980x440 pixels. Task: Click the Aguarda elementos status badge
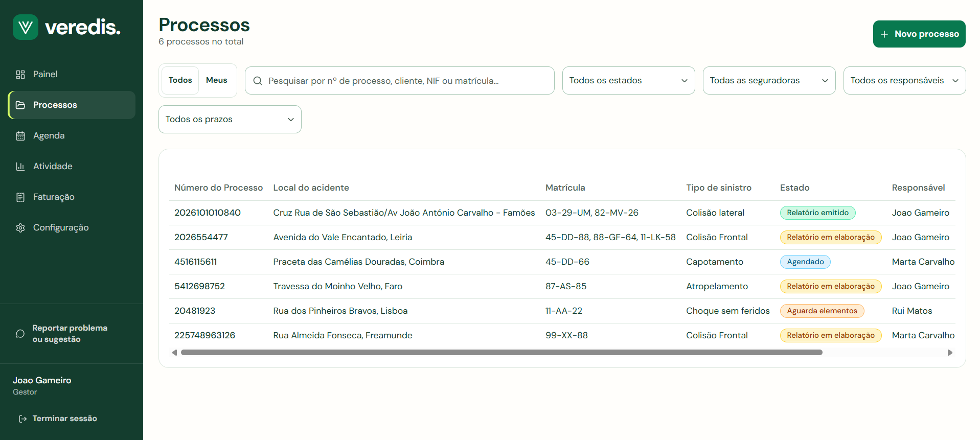tap(822, 311)
